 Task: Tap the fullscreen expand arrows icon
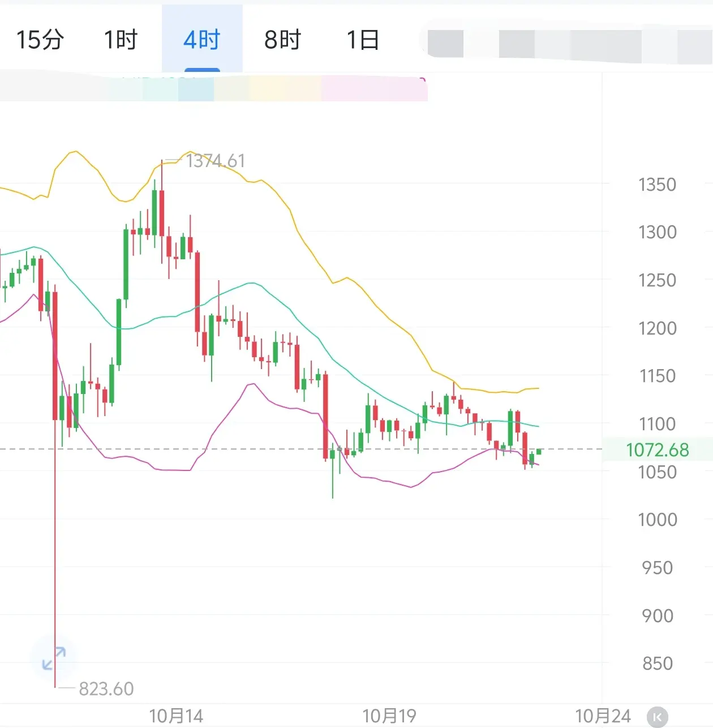[x=54, y=659]
